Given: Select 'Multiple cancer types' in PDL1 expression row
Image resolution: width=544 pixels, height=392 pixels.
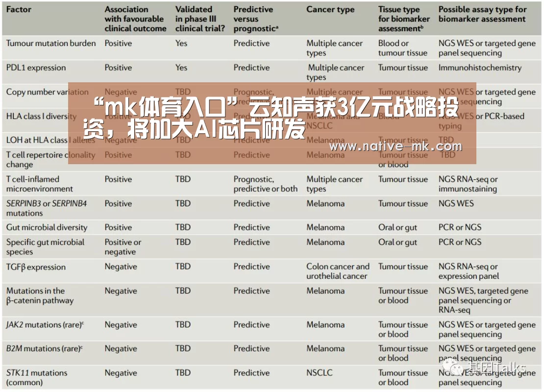Looking at the screenshot, I should [x=335, y=73].
